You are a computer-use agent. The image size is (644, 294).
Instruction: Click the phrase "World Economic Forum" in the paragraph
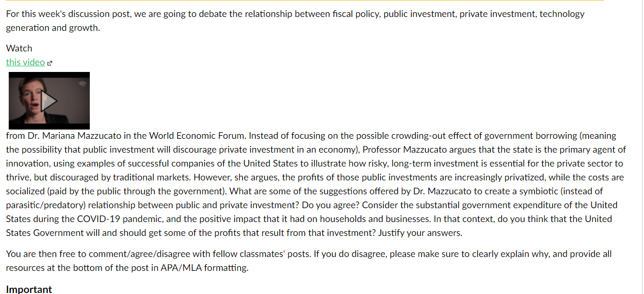point(198,136)
